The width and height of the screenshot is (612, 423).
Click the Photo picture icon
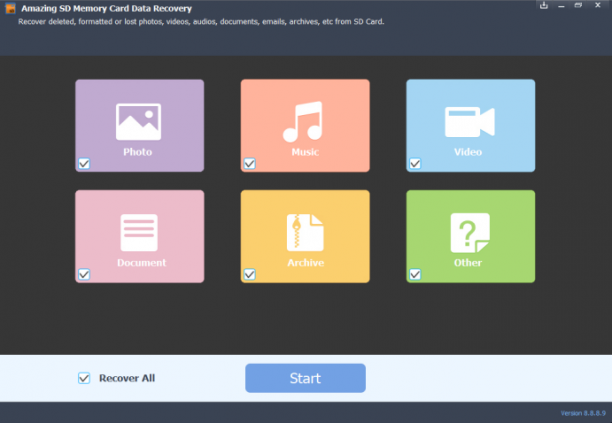click(139, 122)
